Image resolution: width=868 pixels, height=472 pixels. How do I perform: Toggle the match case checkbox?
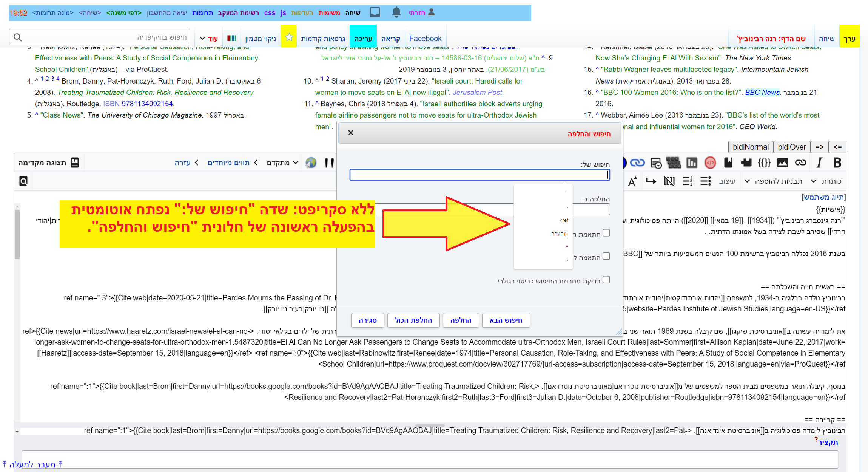tap(606, 233)
